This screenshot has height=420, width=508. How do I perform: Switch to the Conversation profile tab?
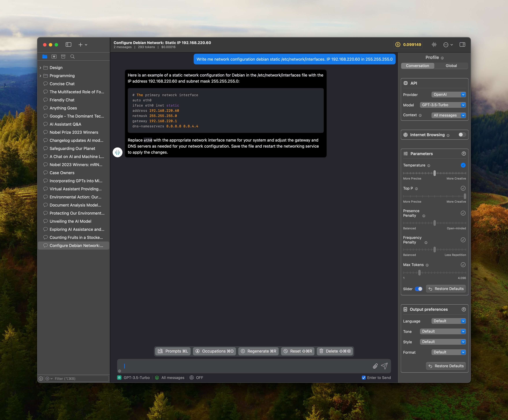[417, 65]
